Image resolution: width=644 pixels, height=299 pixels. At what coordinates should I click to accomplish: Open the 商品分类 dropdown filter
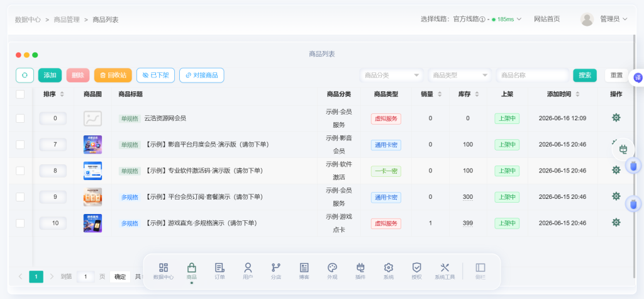[x=391, y=76]
